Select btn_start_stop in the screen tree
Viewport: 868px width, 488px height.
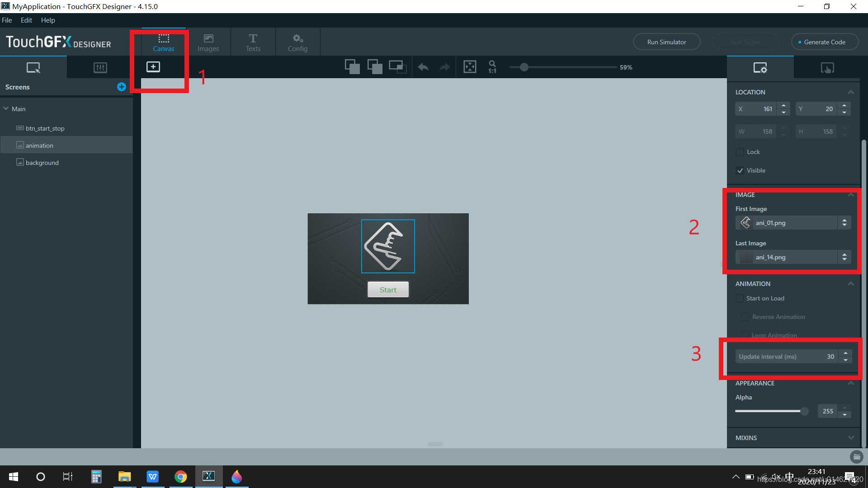[x=45, y=128]
